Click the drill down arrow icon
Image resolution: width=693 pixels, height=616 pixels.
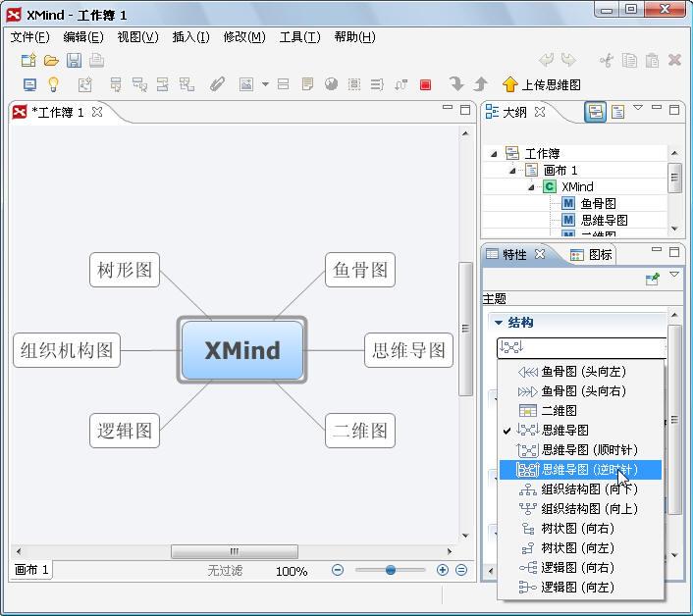tap(456, 83)
